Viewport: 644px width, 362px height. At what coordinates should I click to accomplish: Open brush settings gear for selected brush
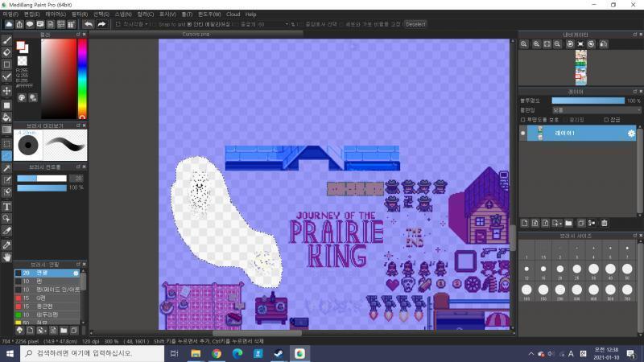coord(76,273)
